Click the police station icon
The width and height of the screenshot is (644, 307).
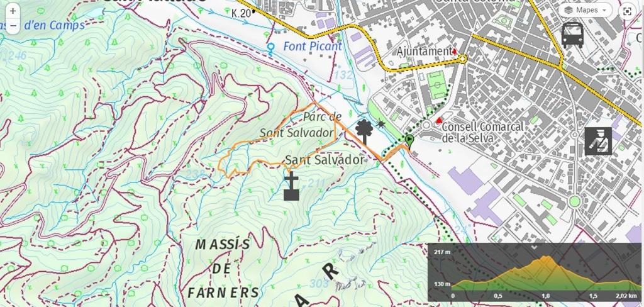pos(598,141)
